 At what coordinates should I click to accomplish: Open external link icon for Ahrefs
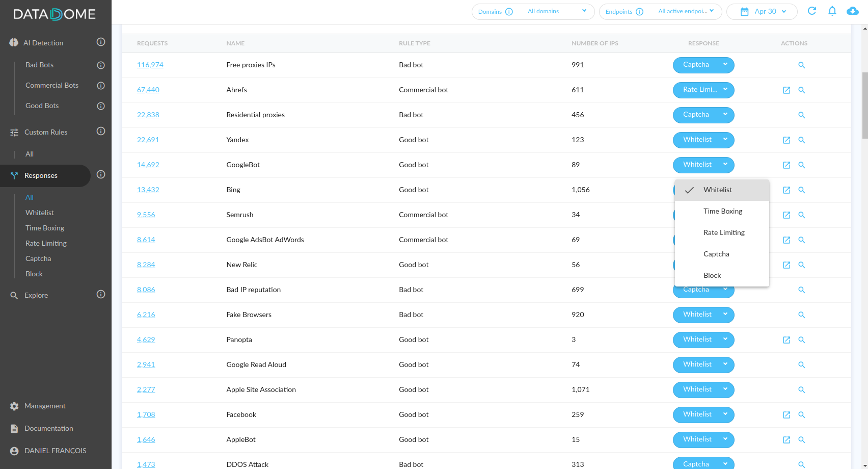click(x=786, y=90)
